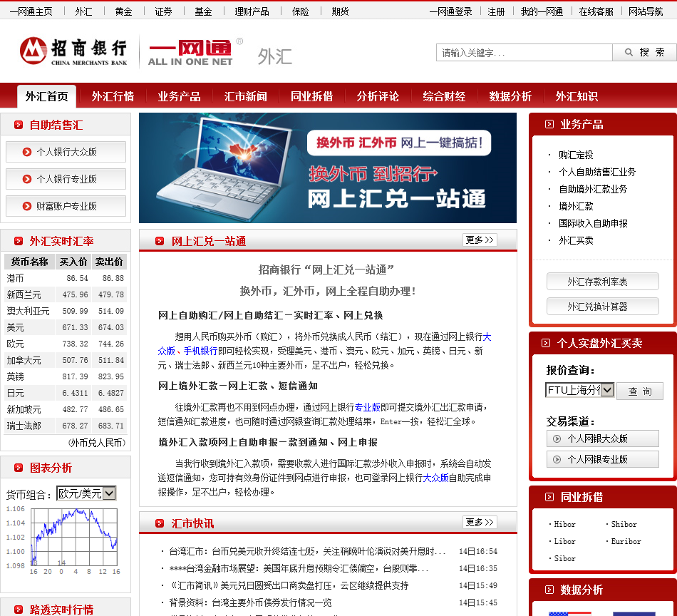The width and height of the screenshot is (677, 616).
Task: Open the 外汇存款利率表 button
Action: (x=602, y=282)
